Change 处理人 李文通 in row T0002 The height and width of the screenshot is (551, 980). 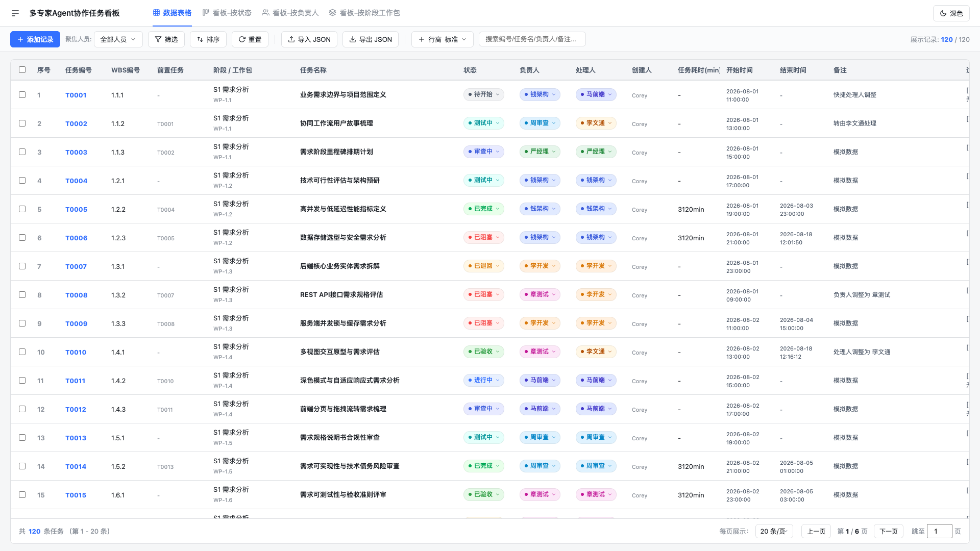[x=596, y=123]
